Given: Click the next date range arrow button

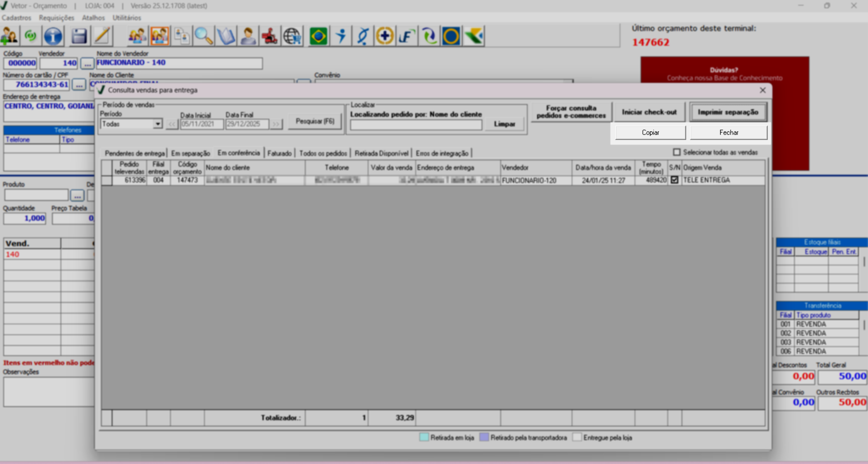Looking at the screenshot, I should (276, 124).
